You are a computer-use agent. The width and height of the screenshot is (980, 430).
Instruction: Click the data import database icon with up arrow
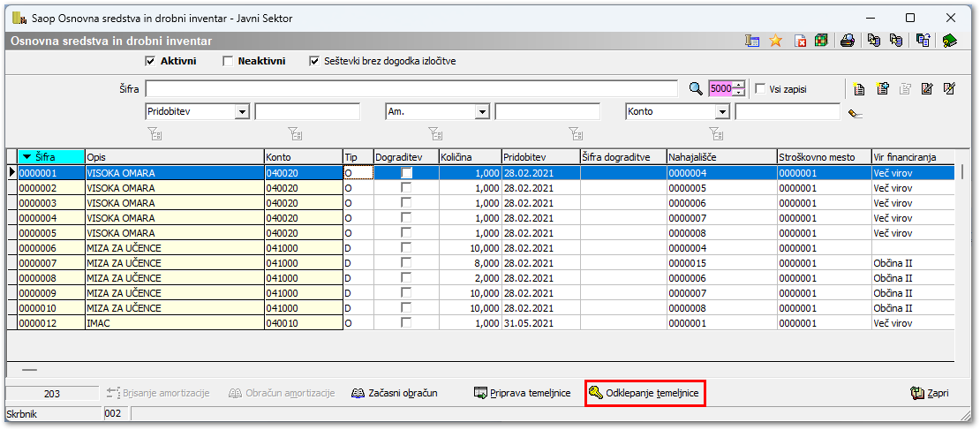896,41
